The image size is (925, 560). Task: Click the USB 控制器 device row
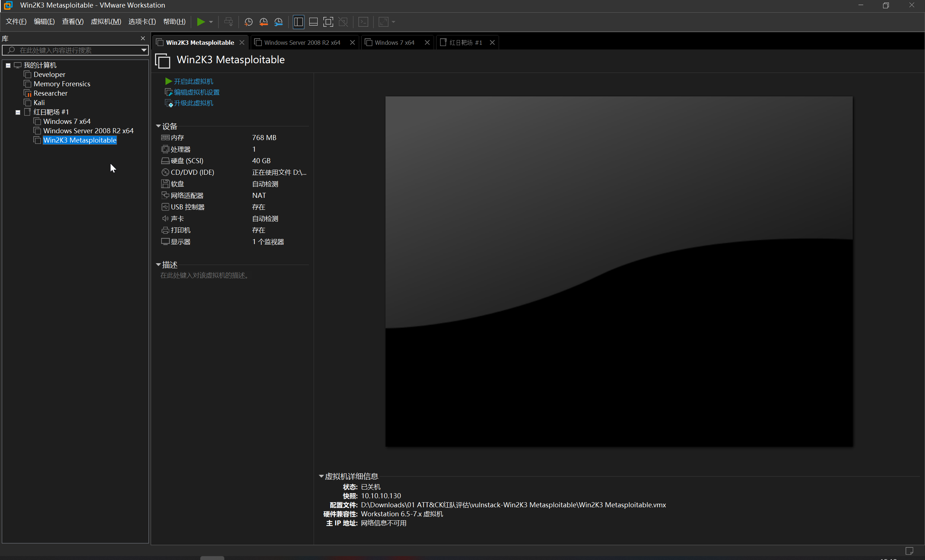[x=233, y=207]
